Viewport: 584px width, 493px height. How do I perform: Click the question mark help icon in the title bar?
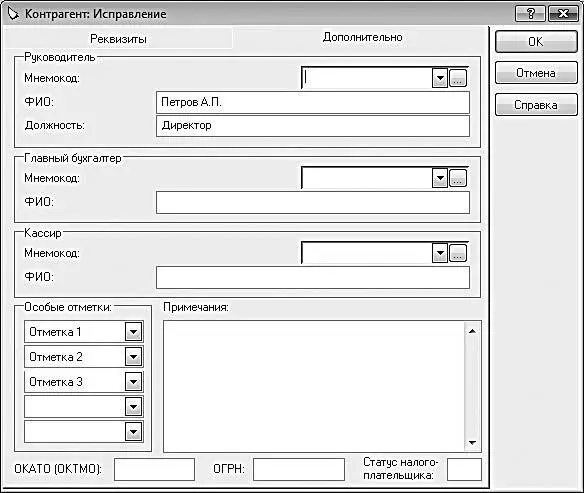pyautogui.click(x=530, y=14)
